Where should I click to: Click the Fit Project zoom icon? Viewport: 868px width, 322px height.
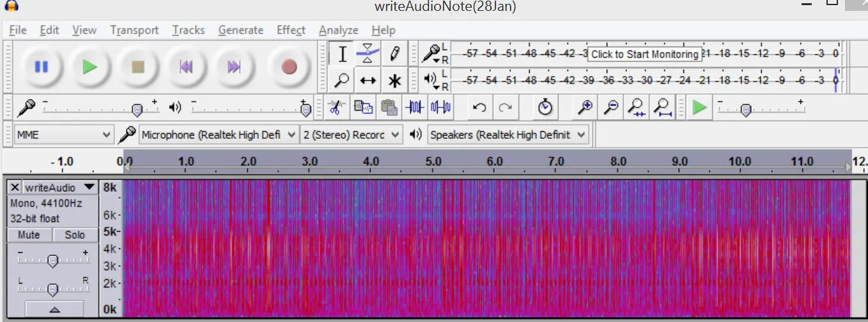663,108
